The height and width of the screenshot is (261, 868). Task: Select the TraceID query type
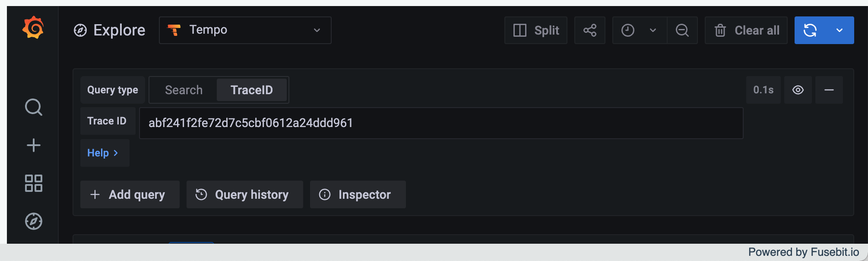(252, 90)
